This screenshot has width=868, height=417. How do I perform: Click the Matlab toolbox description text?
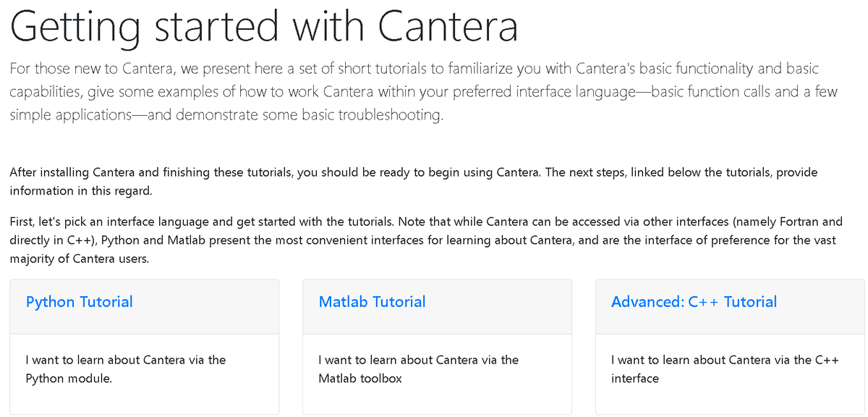[418, 369]
